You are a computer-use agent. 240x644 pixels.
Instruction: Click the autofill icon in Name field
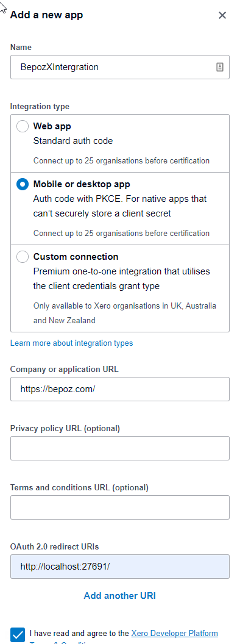click(x=220, y=67)
